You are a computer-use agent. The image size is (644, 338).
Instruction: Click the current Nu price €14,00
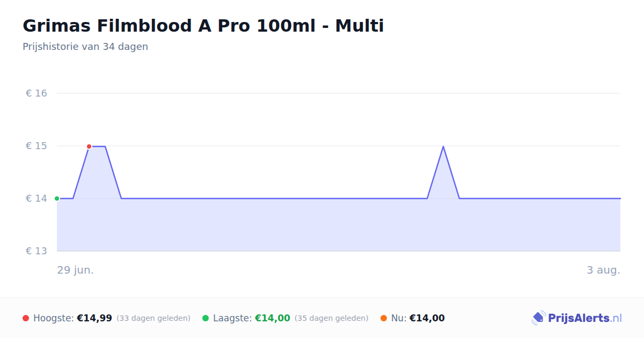click(x=427, y=318)
